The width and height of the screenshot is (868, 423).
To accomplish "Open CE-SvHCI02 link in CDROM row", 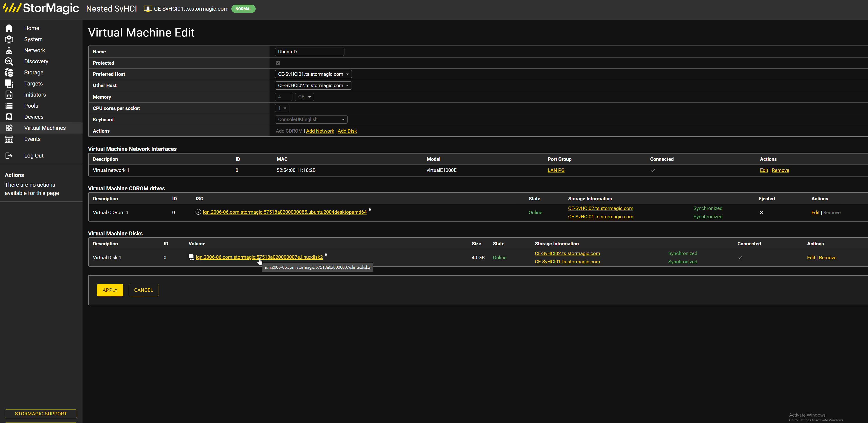I will (601, 208).
